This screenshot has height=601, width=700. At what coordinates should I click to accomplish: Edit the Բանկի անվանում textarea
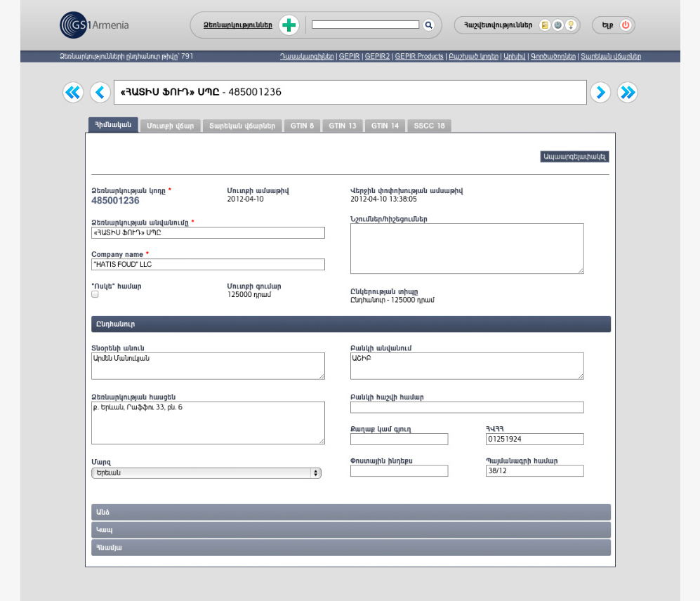[467, 366]
